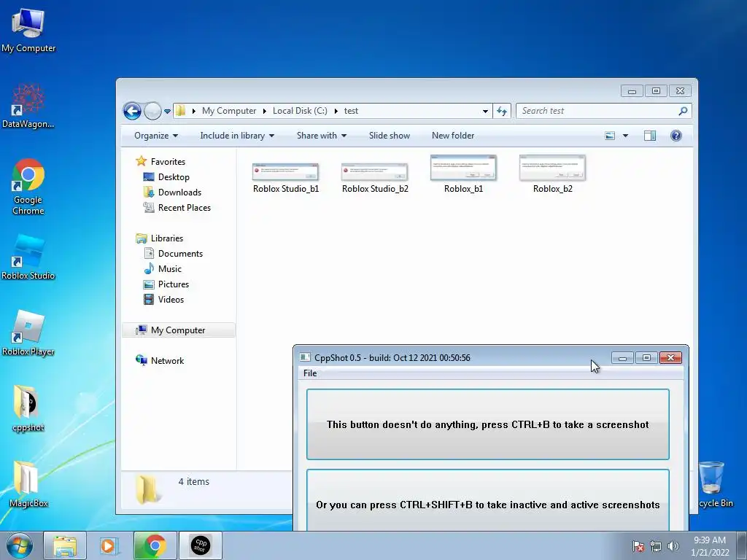The image size is (747, 560).
Task: Click the CTRL+SHIFT+B screenshot button
Action: pos(488,500)
